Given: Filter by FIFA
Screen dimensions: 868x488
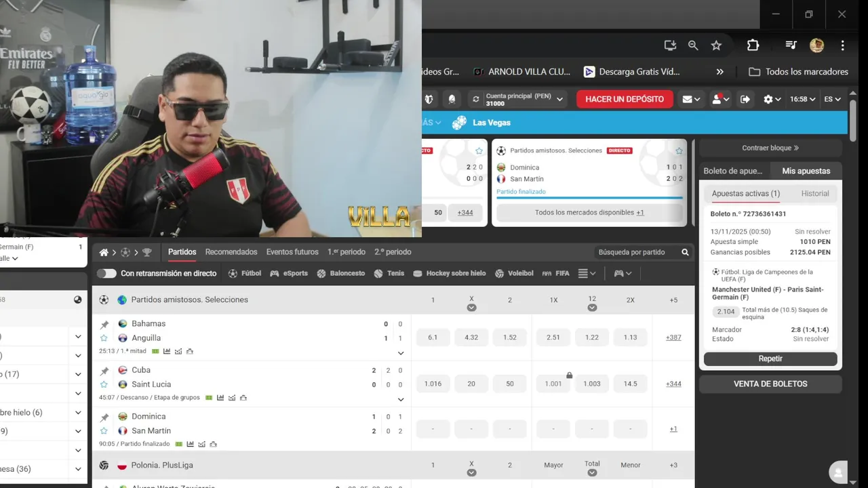Looking at the screenshot, I should click(x=556, y=273).
